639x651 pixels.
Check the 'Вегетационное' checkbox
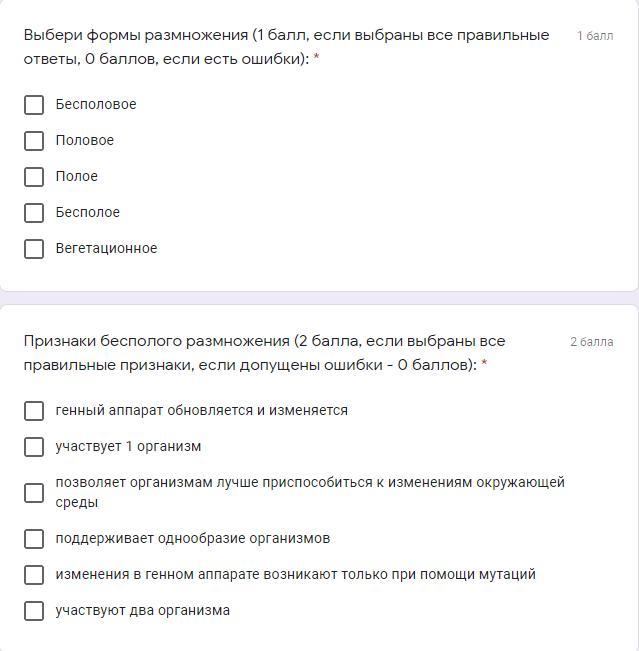coord(34,249)
